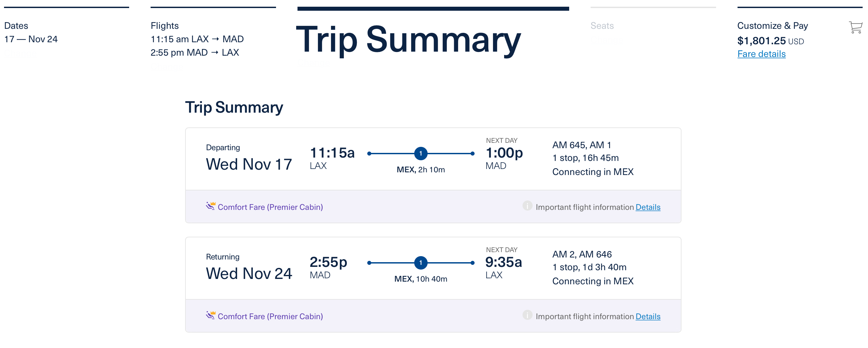Click the info icon next to departing flight information

[528, 207]
